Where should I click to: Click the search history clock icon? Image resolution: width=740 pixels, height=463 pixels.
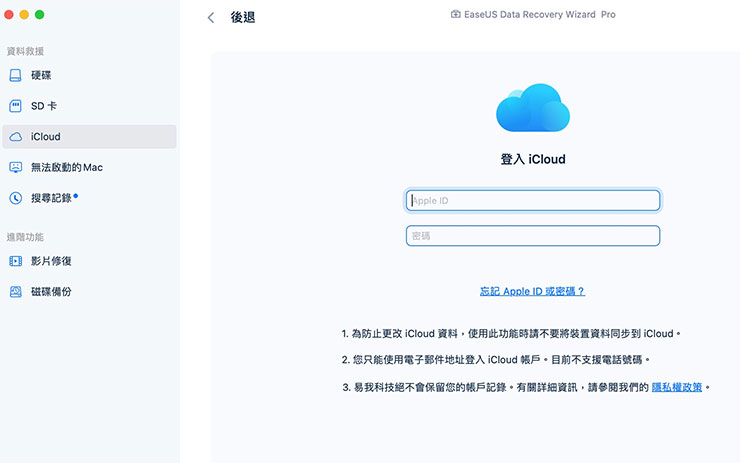coord(16,198)
